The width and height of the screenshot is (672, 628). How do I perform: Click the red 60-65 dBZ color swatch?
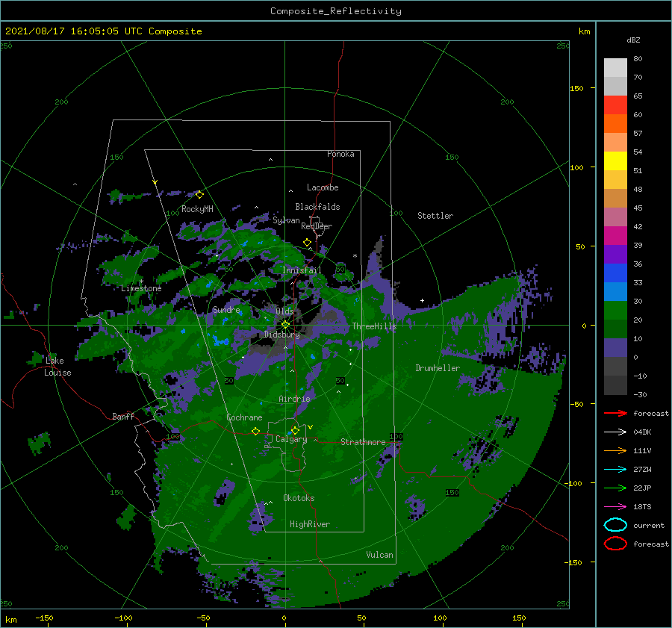615,105
